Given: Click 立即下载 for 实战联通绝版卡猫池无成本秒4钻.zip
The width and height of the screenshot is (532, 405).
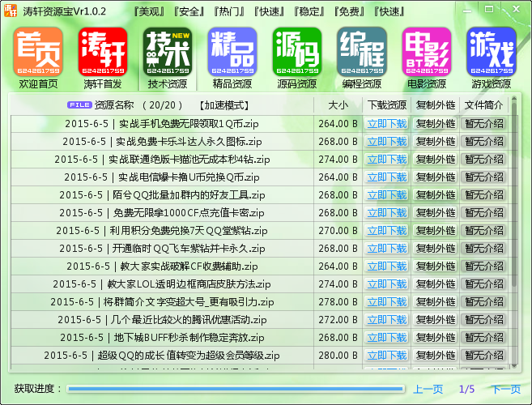Looking at the screenshot, I should pos(387,160).
